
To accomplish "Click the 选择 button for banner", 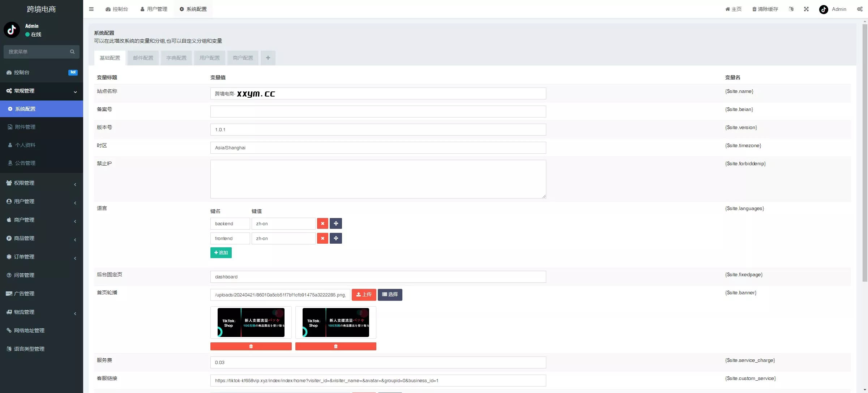I will click(x=390, y=295).
